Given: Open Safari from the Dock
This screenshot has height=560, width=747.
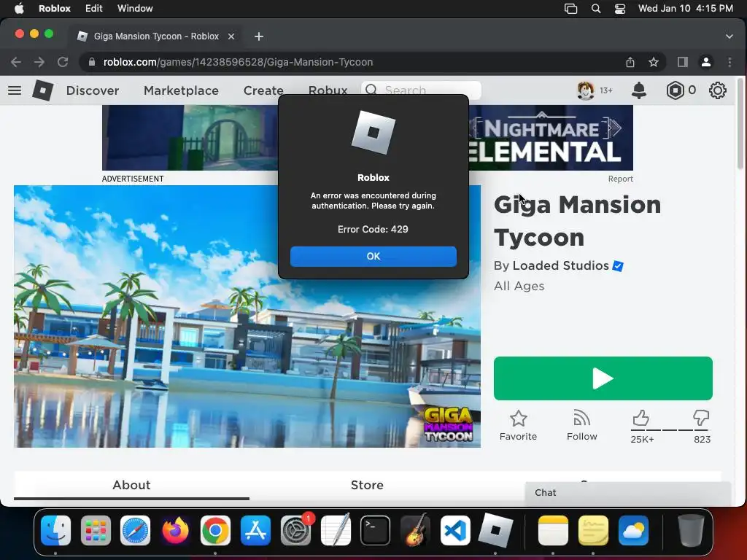Looking at the screenshot, I should click(x=135, y=530).
